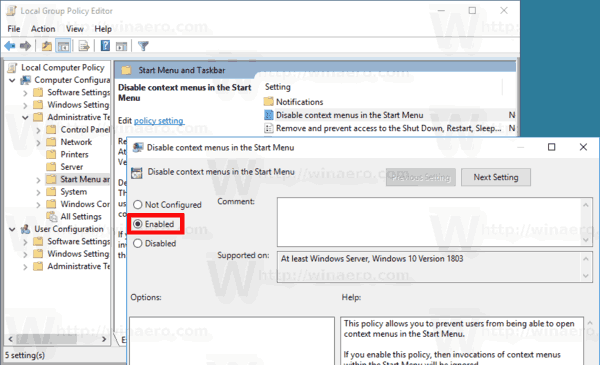Click the Previous Setting button
The height and width of the screenshot is (365, 600).
coord(421,177)
